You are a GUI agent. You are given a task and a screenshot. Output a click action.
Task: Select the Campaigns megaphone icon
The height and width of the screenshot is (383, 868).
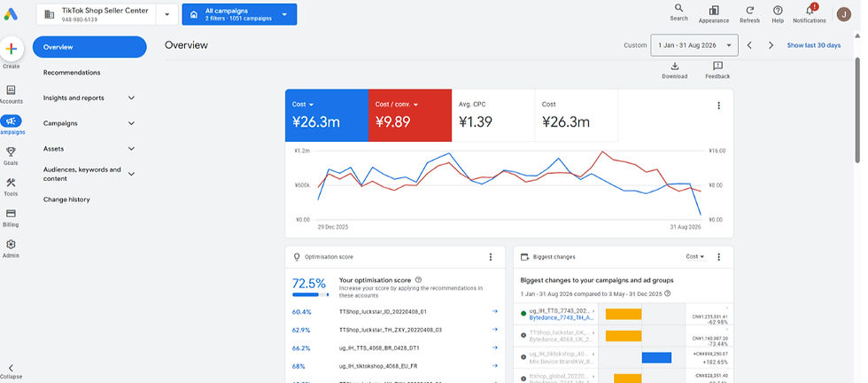click(11, 121)
